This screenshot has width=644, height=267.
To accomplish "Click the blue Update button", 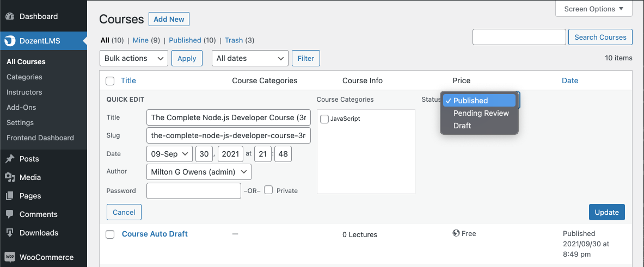I will (x=606, y=212).
